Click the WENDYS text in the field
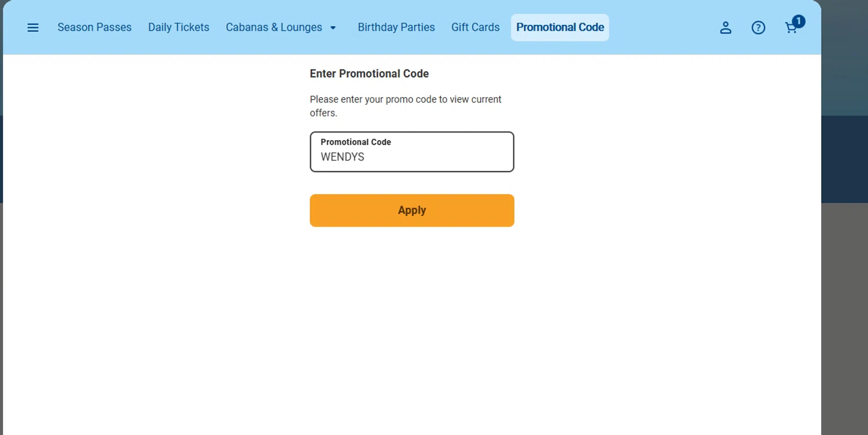 tap(343, 157)
